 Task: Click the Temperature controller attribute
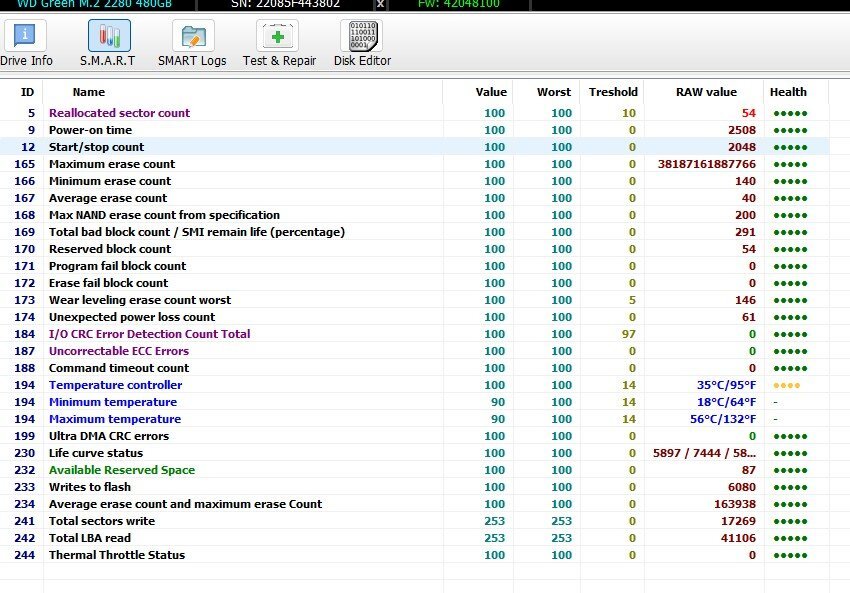(x=115, y=385)
